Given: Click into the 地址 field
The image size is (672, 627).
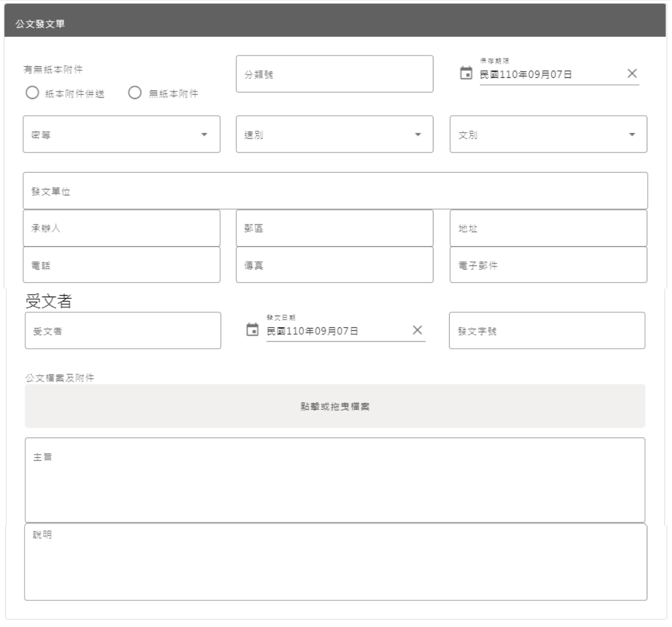Looking at the screenshot, I should click(547, 228).
